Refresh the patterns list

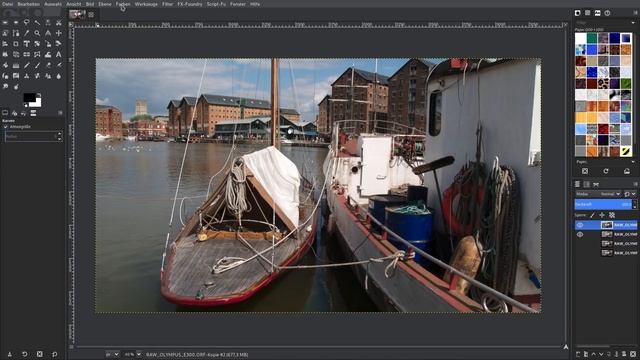(606, 171)
